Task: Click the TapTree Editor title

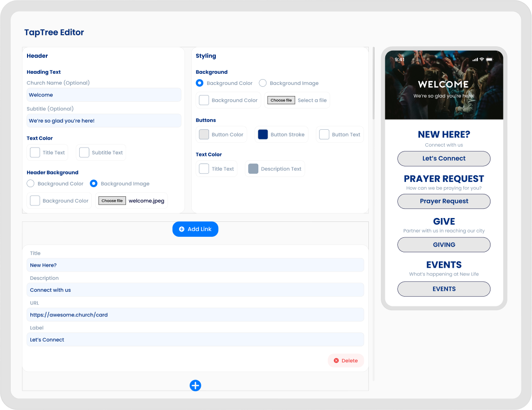Action: 54,32
